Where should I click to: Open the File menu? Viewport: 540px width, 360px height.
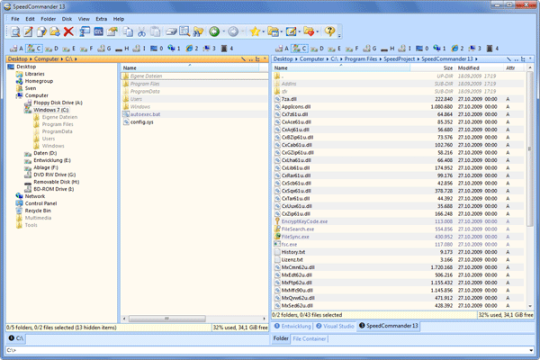(x=15, y=19)
